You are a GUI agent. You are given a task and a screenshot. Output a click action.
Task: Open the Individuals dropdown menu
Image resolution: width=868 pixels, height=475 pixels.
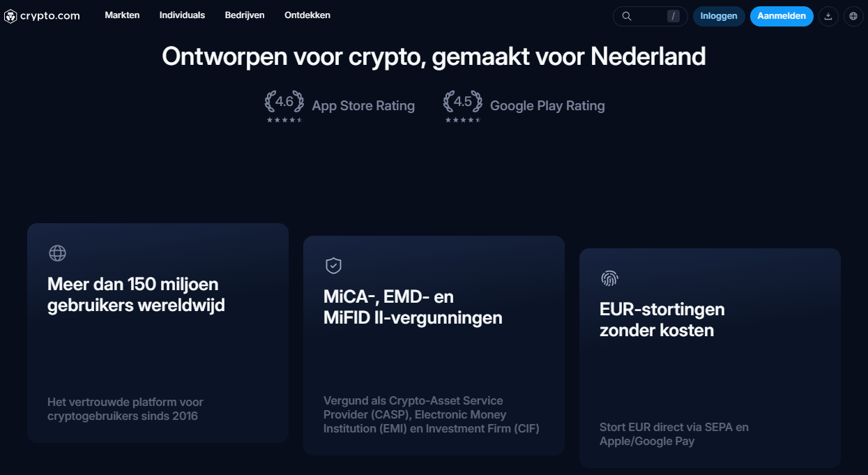pyautogui.click(x=182, y=15)
